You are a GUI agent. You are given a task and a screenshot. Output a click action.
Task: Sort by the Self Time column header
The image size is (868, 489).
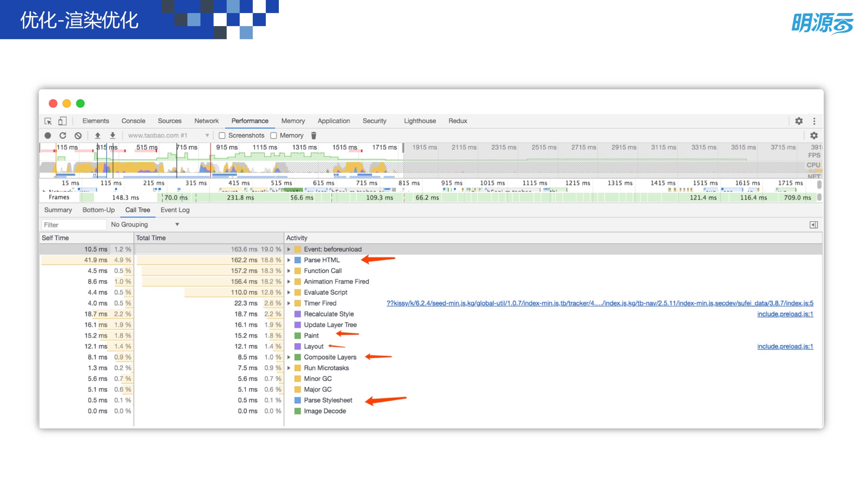[x=86, y=238]
